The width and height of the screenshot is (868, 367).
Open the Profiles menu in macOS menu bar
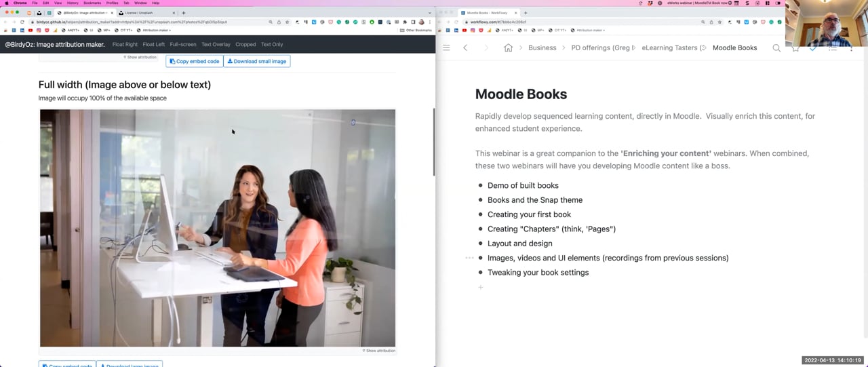[x=112, y=3]
